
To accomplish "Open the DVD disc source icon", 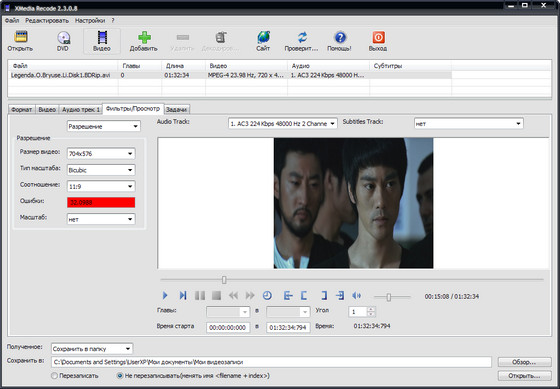I will click(x=63, y=38).
